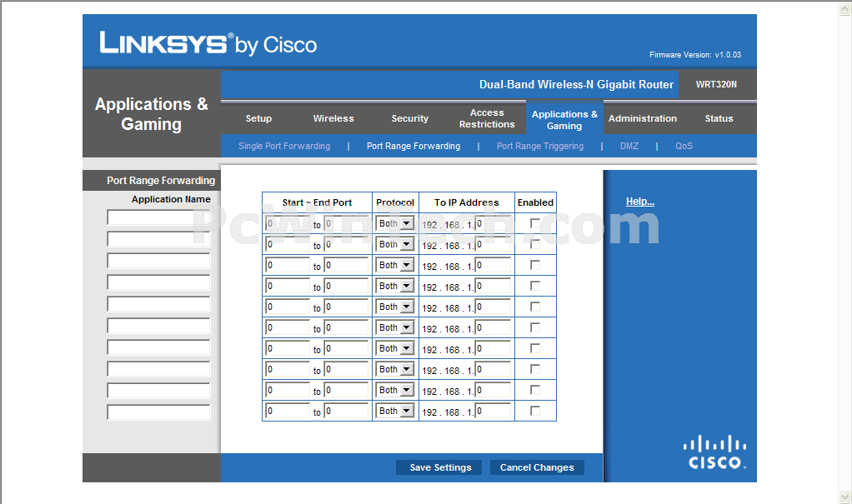Go to the Port Range Triggering sub-tab
852x504 pixels.
(x=540, y=146)
